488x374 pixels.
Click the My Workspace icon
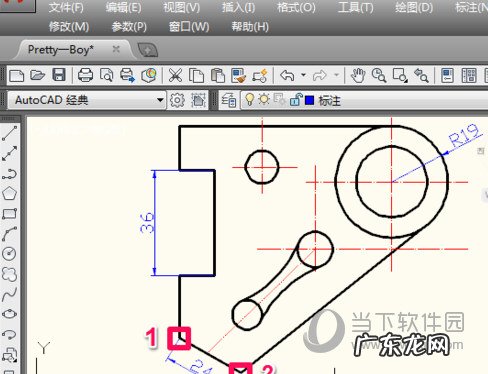point(198,100)
